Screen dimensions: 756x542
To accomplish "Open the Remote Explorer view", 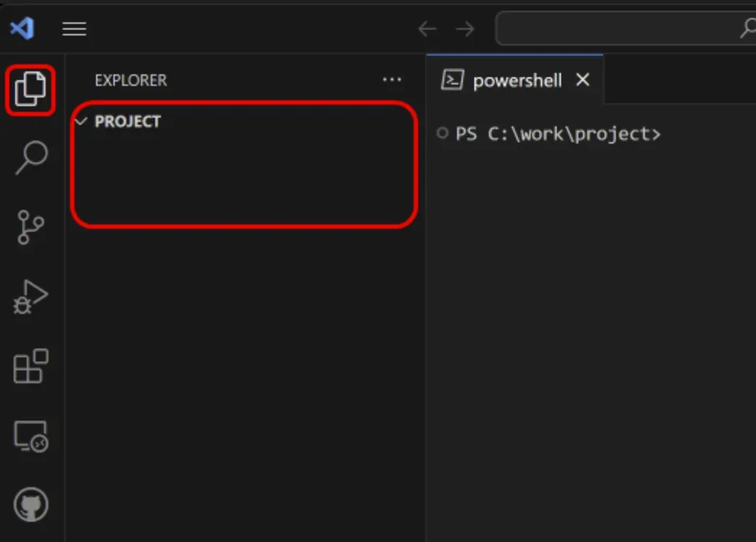I will pos(30,436).
